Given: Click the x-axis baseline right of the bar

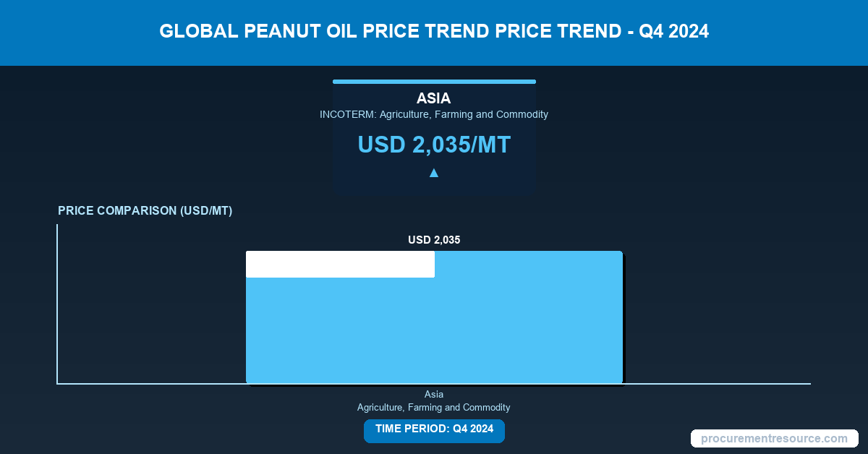Looking at the screenshot, I should (x=716, y=384).
